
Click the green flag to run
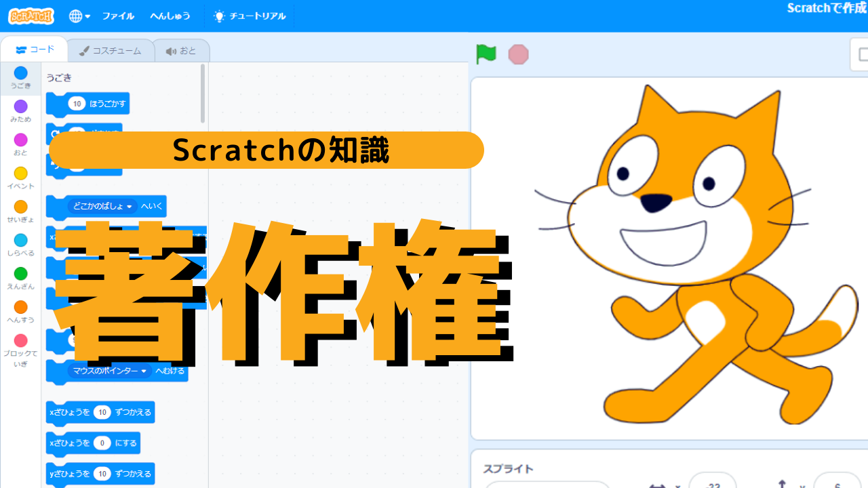tap(486, 54)
